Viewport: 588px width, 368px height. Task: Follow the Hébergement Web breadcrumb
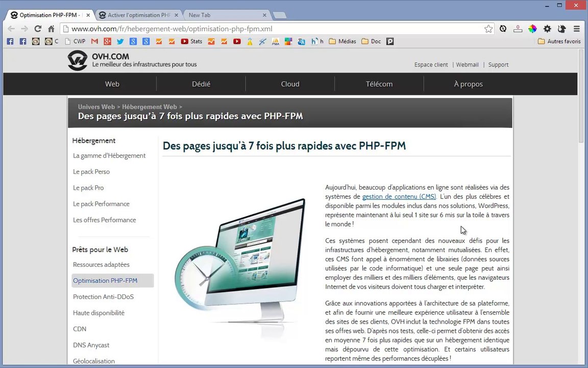[x=149, y=107]
